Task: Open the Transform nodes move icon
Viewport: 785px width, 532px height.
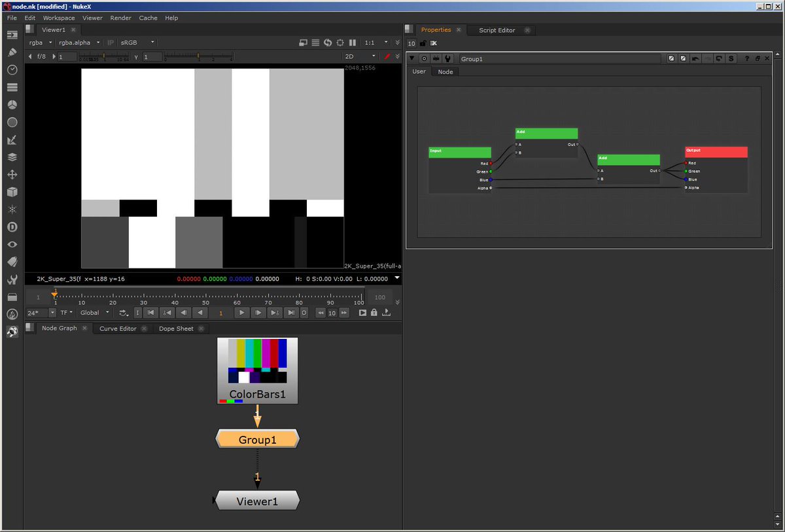Action: [12, 175]
